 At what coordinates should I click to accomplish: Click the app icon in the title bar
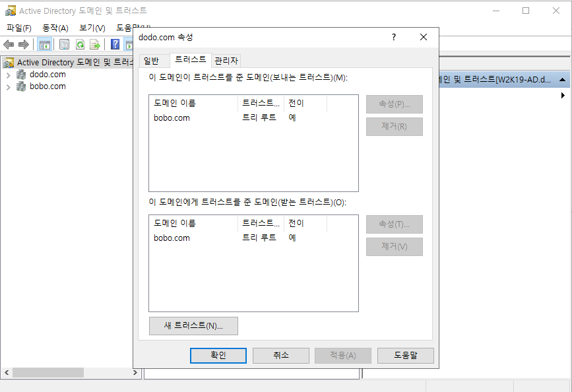click(10, 11)
